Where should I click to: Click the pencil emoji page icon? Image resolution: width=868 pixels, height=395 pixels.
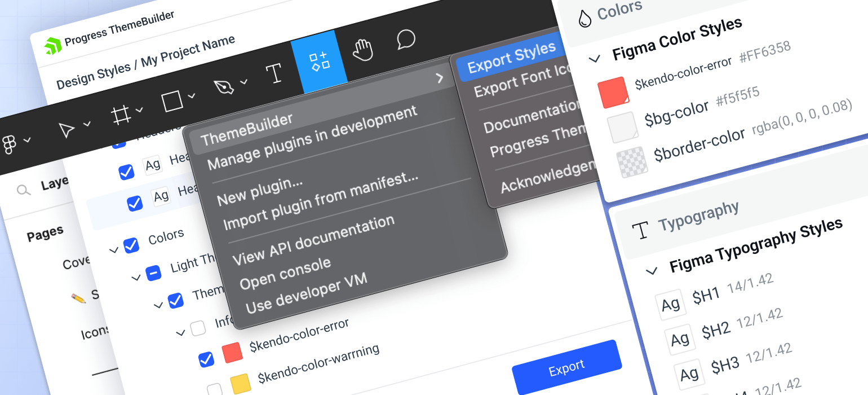point(78,298)
